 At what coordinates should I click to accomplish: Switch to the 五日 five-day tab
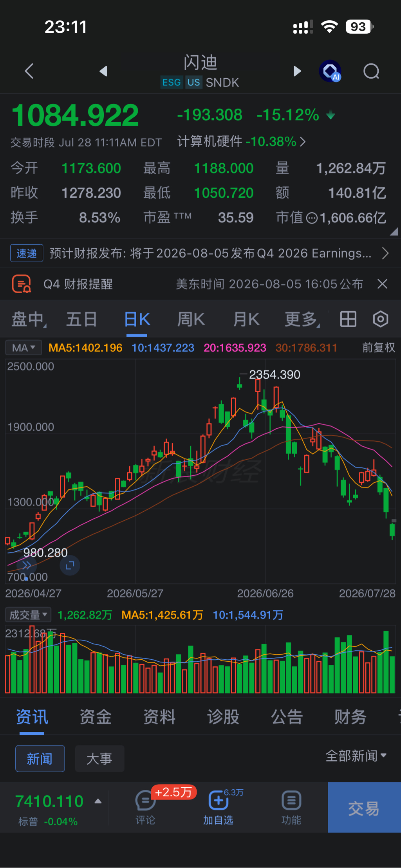pos(81,319)
